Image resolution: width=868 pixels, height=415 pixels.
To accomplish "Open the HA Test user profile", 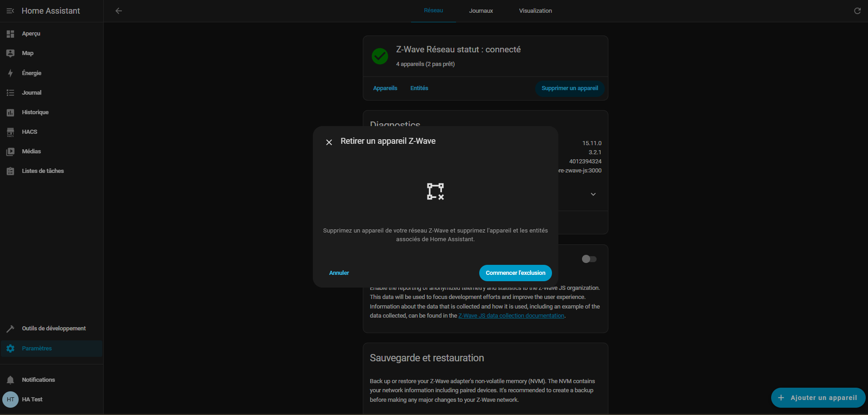I will tap(32, 400).
